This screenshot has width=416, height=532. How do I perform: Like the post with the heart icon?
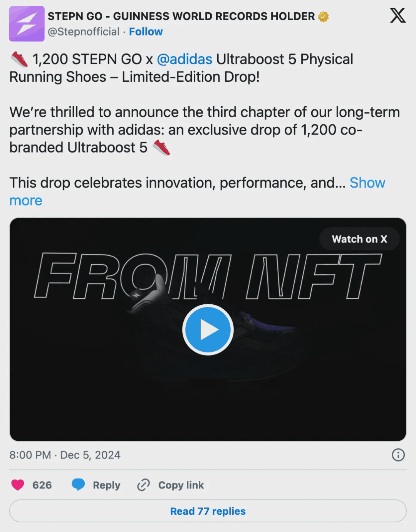[18, 485]
